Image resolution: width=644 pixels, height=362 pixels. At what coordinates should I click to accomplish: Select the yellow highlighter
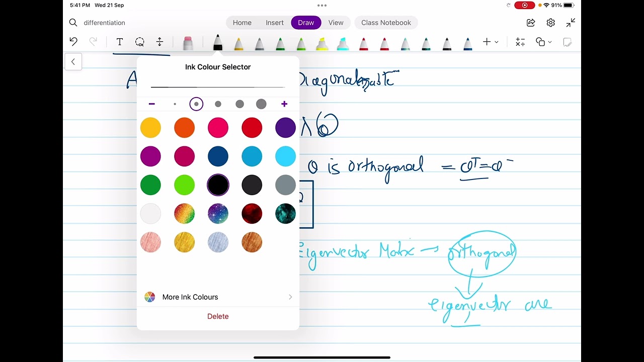pyautogui.click(x=322, y=43)
